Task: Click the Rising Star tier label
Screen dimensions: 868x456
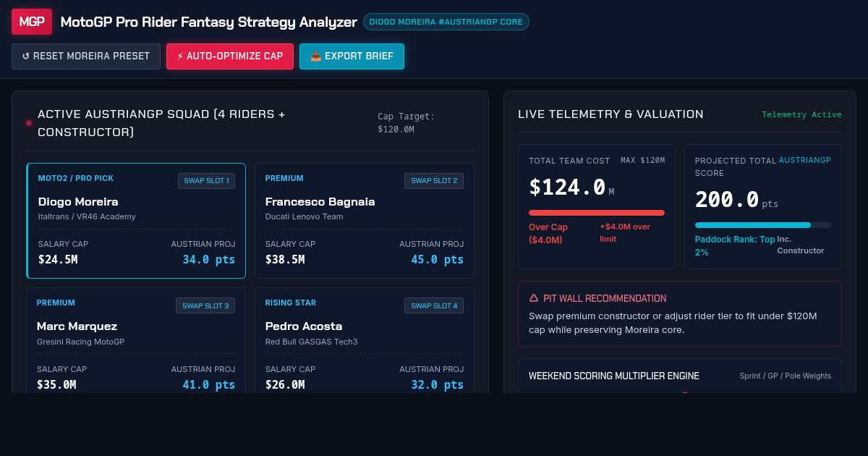Action: pos(291,303)
